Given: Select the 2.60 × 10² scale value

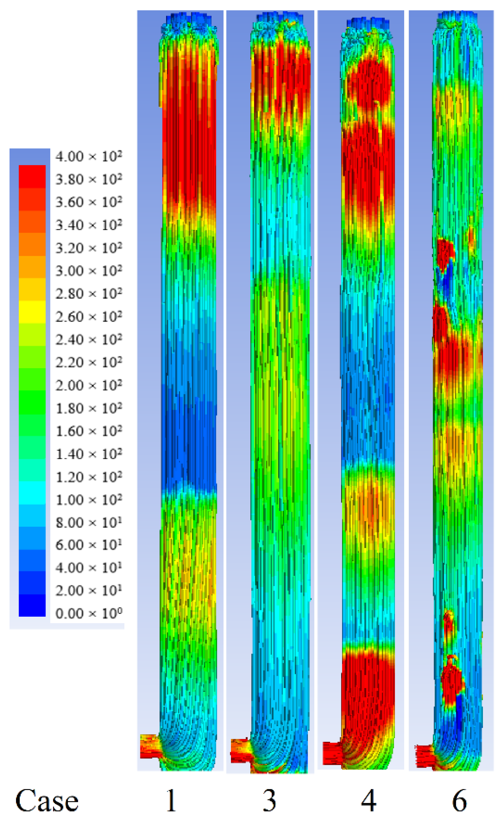Looking at the screenshot, I should coord(89,316).
